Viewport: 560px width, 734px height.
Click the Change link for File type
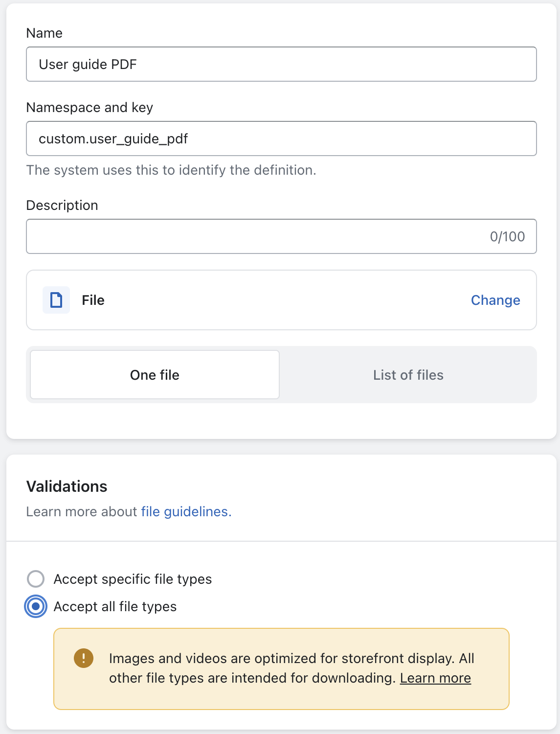click(495, 300)
